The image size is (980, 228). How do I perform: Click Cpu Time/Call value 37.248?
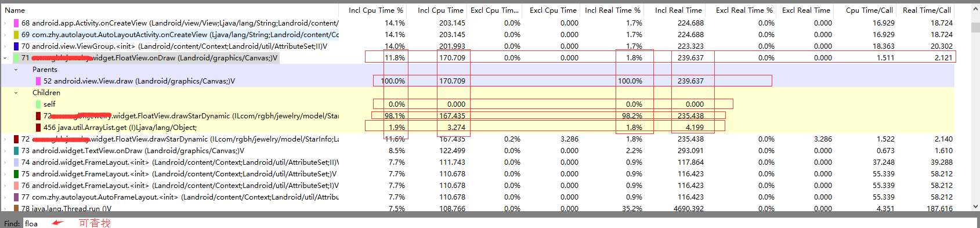click(884, 162)
